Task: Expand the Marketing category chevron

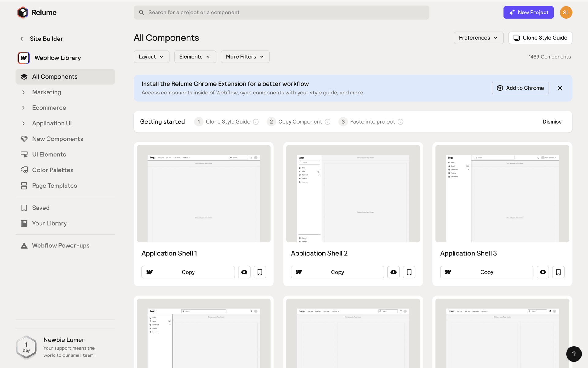Action: tap(24, 92)
